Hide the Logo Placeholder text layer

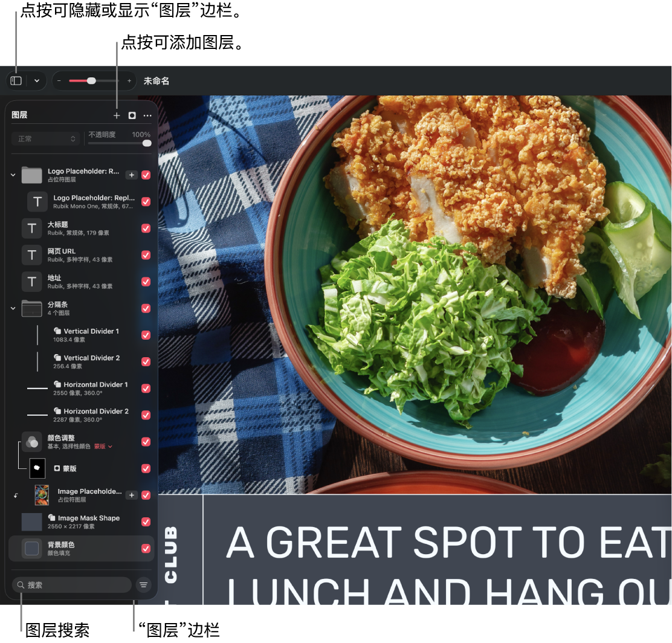[x=146, y=202]
